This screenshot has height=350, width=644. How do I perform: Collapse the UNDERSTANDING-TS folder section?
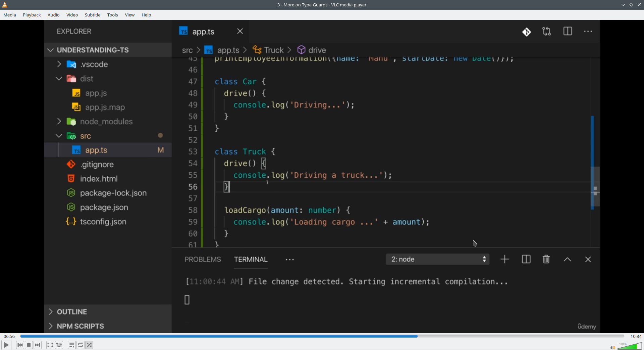[x=108, y=50]
